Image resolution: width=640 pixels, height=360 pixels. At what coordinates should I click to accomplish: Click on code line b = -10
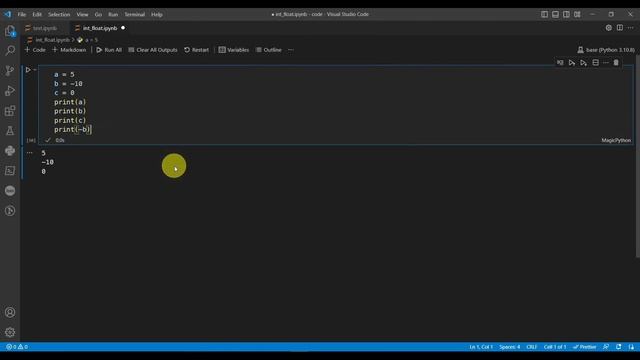68,84
